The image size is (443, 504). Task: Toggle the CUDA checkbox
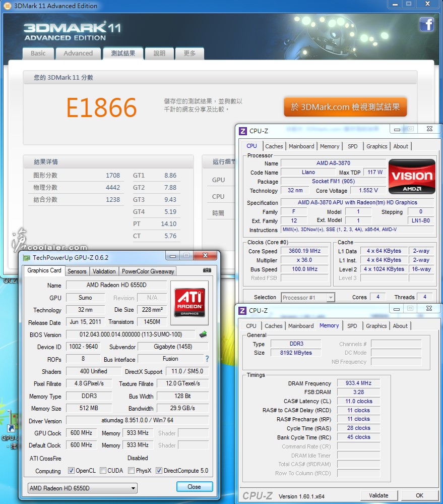[103, 471]
